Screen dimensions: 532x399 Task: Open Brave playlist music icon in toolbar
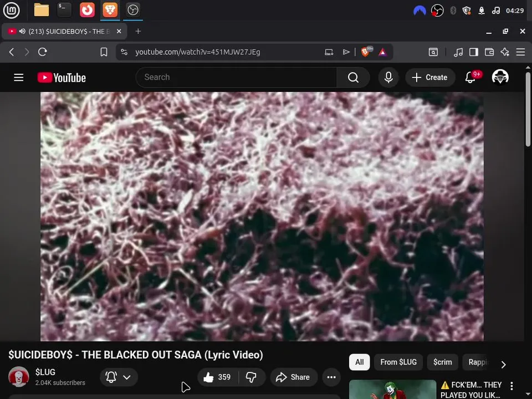(458, 52)
